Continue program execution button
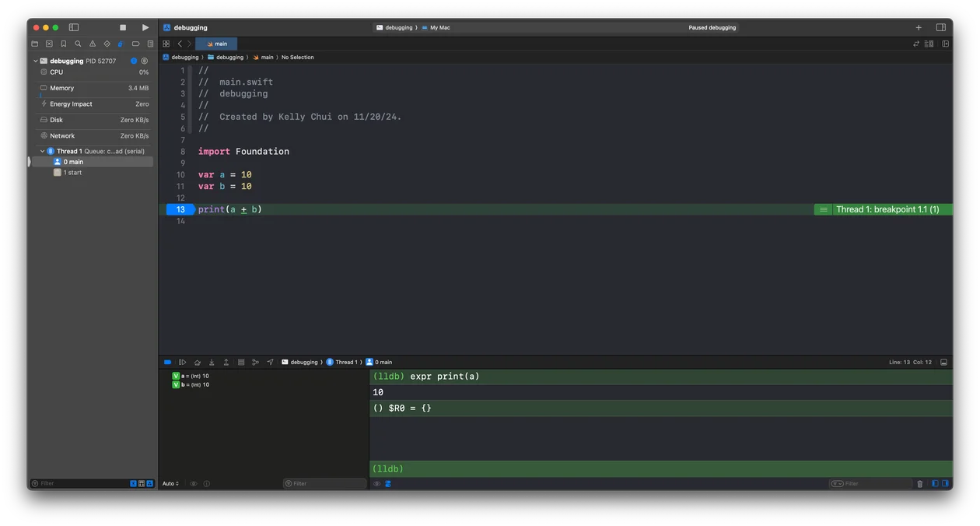Image resolution: width=980 pixels, height=526 pixels. (183, 362)
